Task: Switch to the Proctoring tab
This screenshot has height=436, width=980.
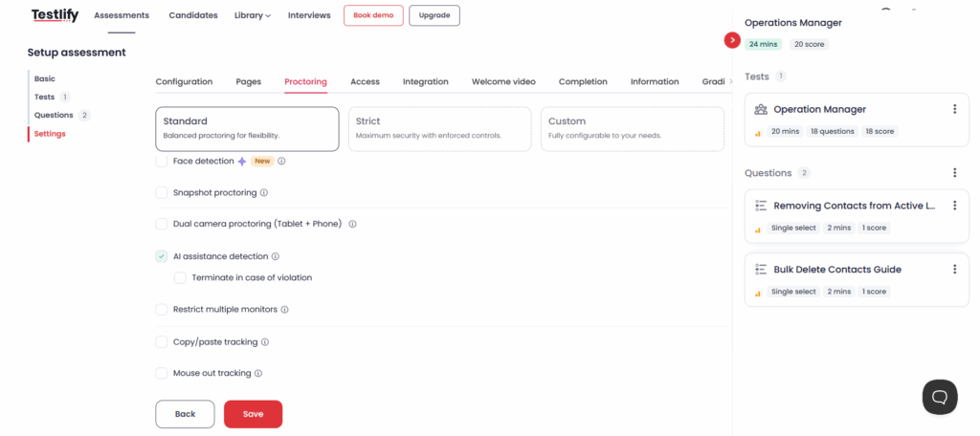Action: [x=305, y=82]
